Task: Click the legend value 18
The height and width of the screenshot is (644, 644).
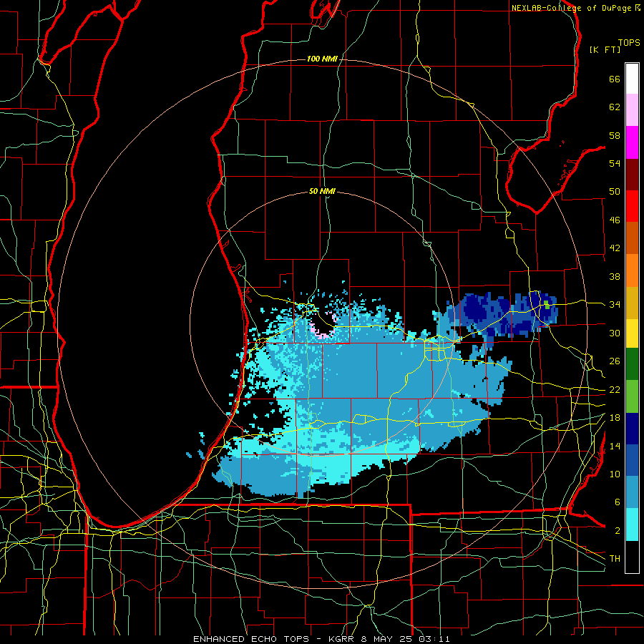Action: click(x=615, y=418)
